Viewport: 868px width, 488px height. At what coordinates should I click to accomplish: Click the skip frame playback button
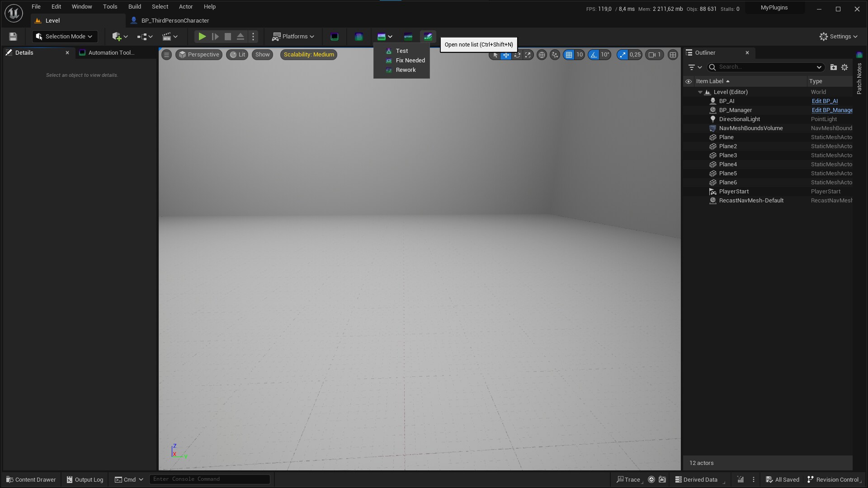tap(215, 37)
